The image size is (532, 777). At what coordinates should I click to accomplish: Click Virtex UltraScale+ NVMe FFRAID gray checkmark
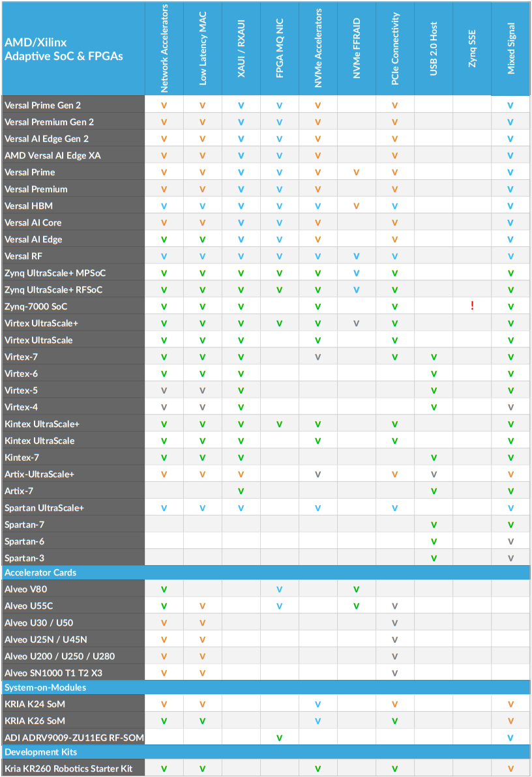tap(357, 323)
